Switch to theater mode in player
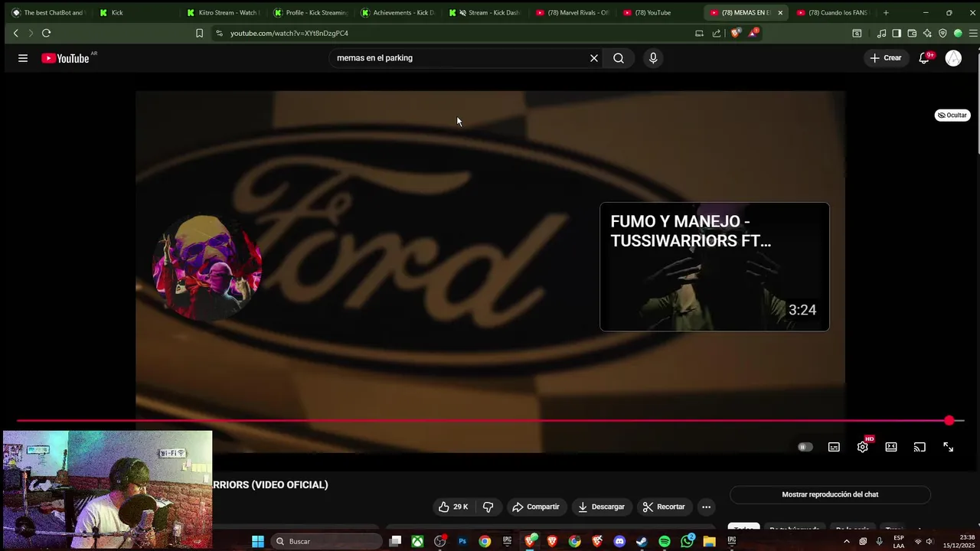The width and height of the screenshot is (980, 551). (891, 447)
